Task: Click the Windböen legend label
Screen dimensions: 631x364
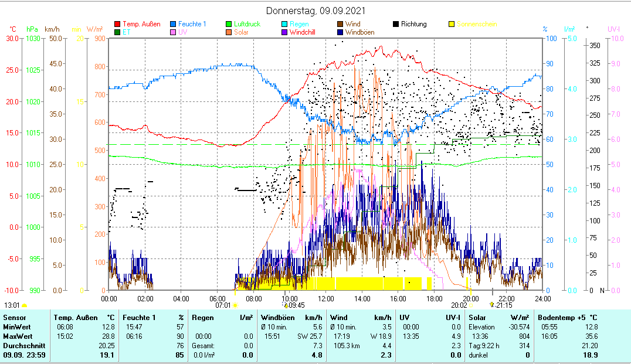Action: pyautogui.click(x=359, y=32)
